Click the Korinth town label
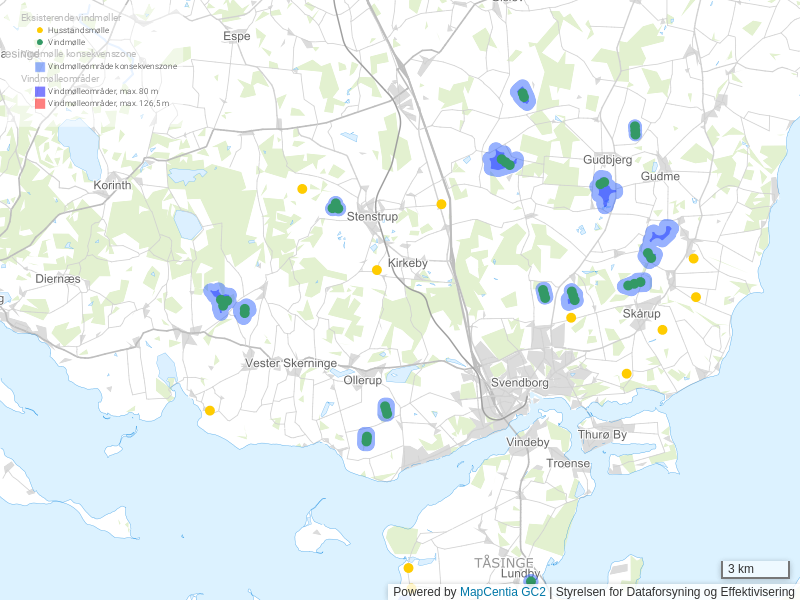The width and height of the screenshot is (800, 600). pyautogui.click(x=111, y=186)
